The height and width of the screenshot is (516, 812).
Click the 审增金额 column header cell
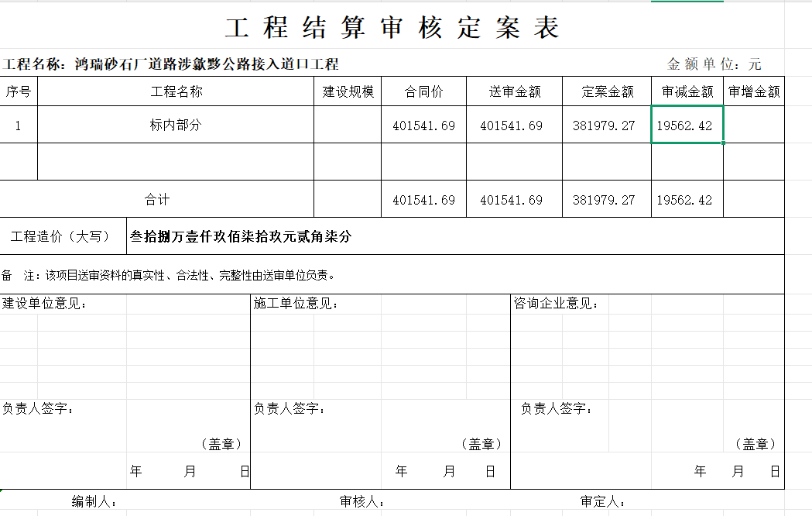pyautogui.click(x=753, y=91)
